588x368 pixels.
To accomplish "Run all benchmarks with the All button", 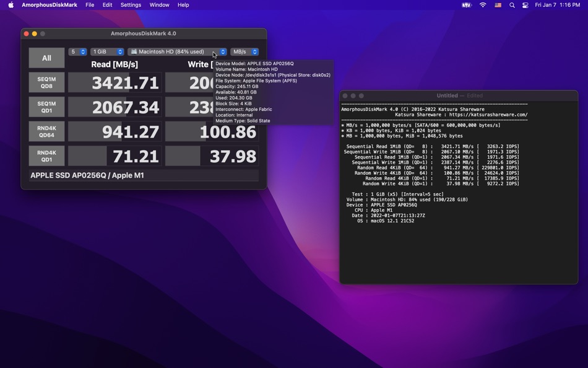I will (x=46, y=58).
